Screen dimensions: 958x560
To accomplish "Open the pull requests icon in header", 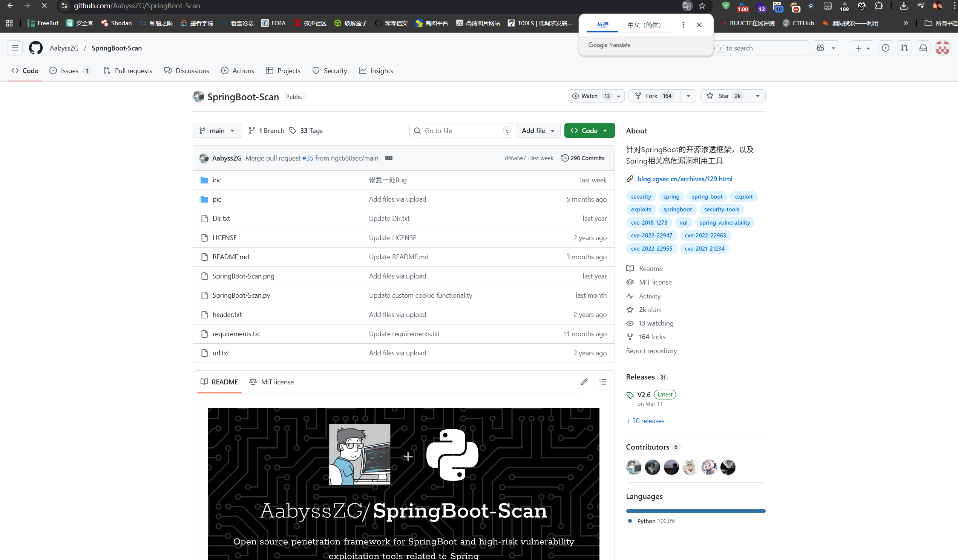I will (904, 48).
